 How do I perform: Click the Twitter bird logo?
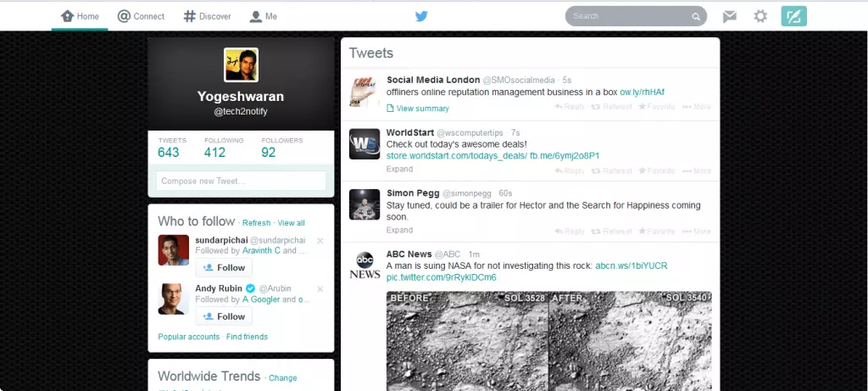click(421, 16)
